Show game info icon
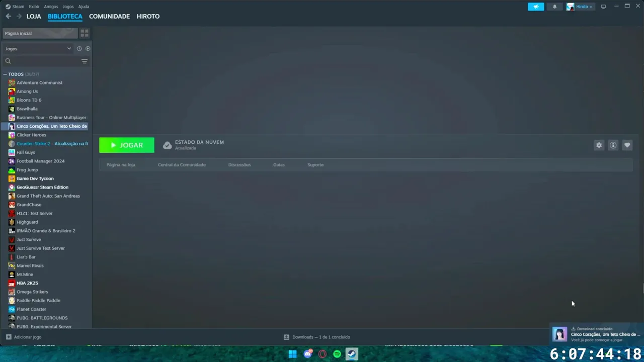The width and height of the screenshot is (644, 362). point(613,145)
